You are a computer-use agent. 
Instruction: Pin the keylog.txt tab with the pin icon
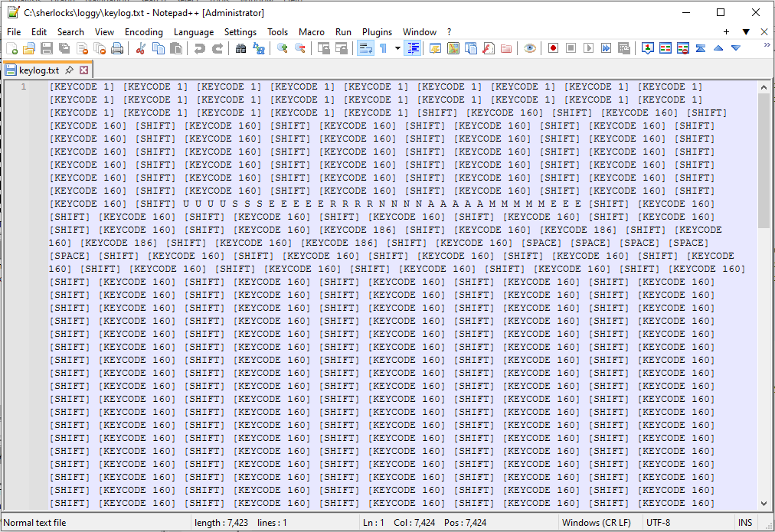coord(70,70)
